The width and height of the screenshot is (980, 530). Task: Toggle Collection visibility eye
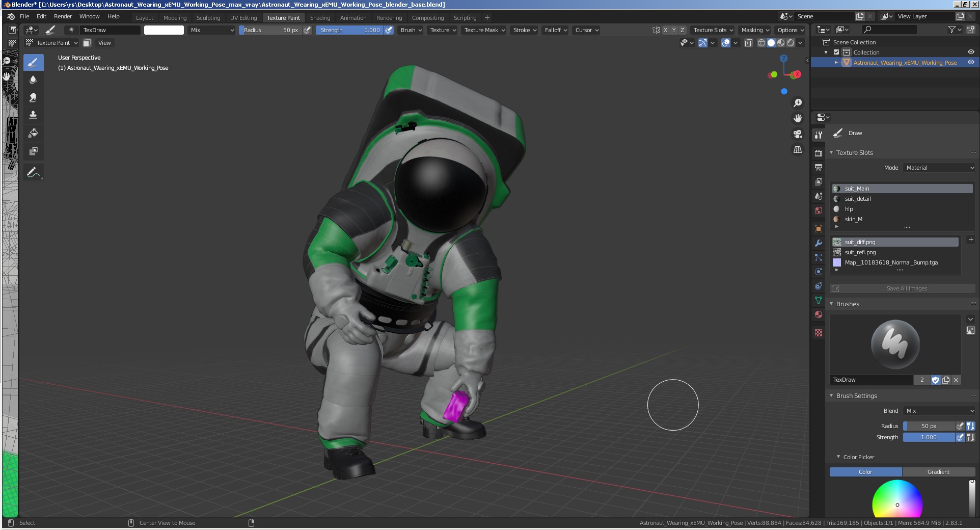click(971, 52)
